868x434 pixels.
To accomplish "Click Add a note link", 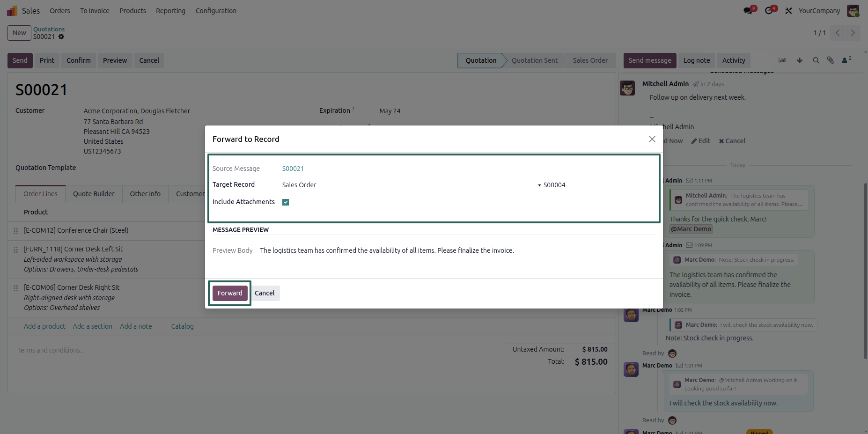I will coord(136,326).
